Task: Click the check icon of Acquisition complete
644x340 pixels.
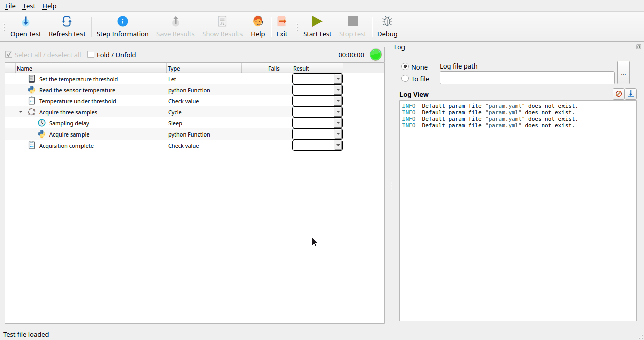Action: point(32,145)
